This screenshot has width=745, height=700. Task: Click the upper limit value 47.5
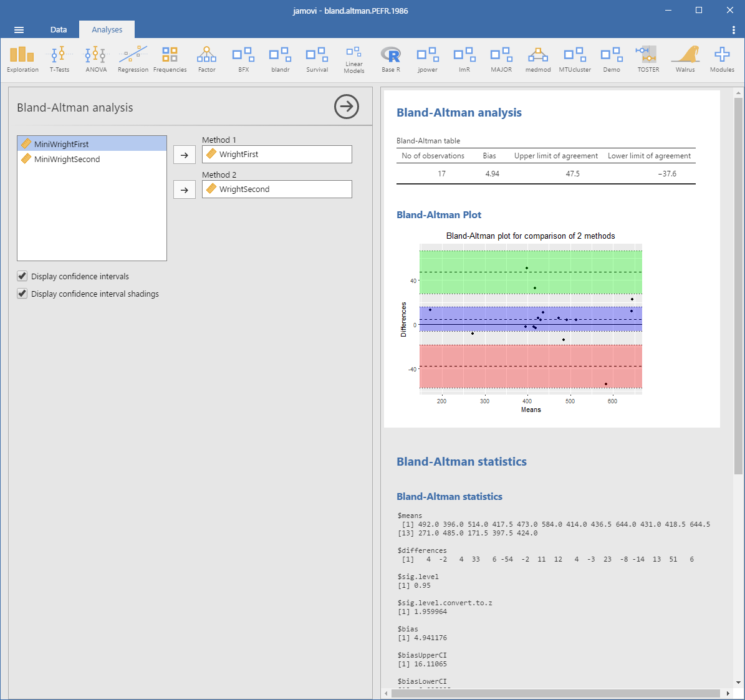(572, 174)
